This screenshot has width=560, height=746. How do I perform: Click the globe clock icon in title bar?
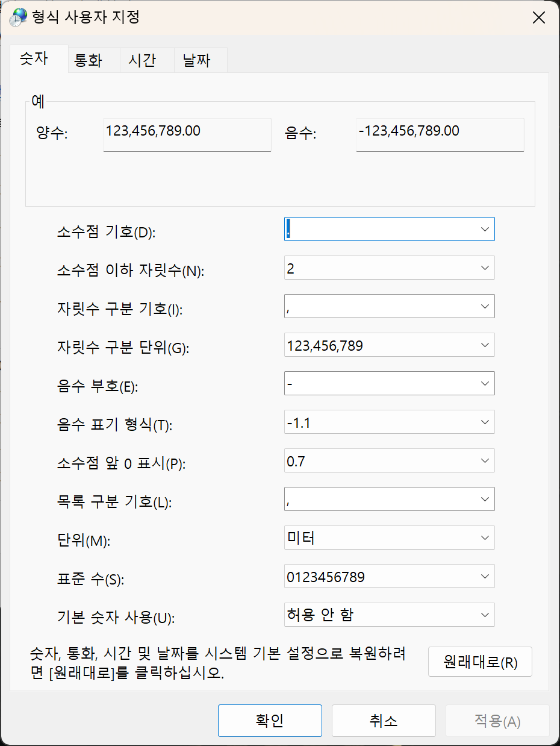tap(19, 17)
